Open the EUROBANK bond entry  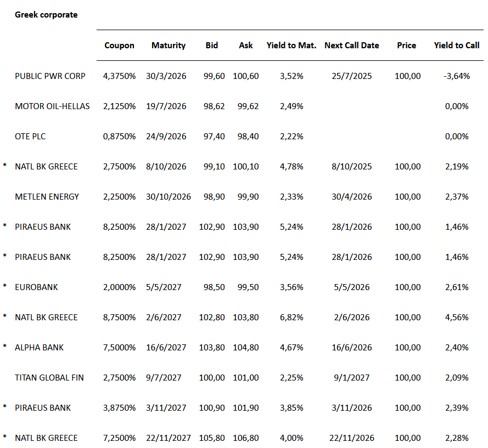pos(36,287)
